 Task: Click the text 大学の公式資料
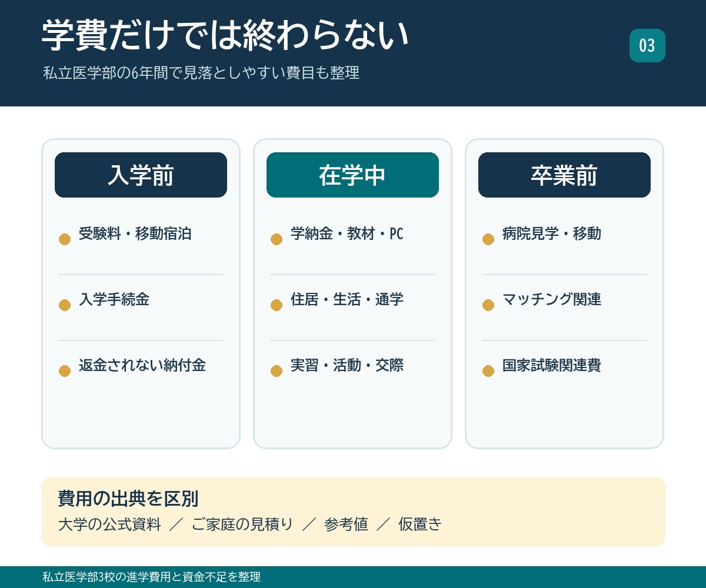point(109,524)
